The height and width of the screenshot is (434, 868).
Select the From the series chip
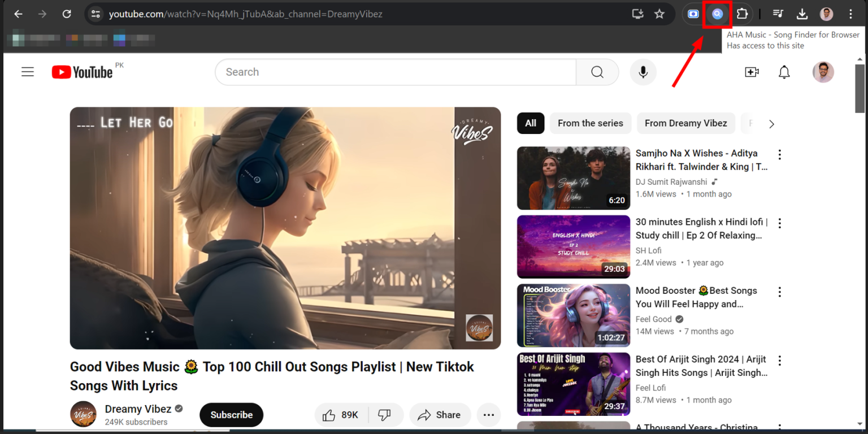591,123
